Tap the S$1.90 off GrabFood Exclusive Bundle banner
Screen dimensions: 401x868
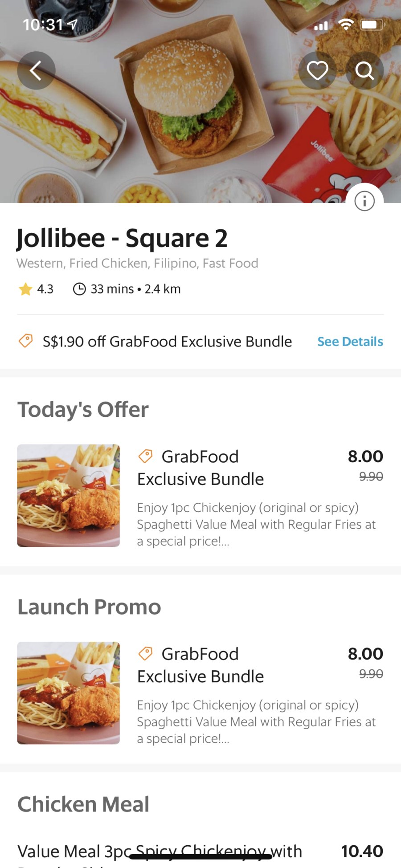(x=167, y=342)
